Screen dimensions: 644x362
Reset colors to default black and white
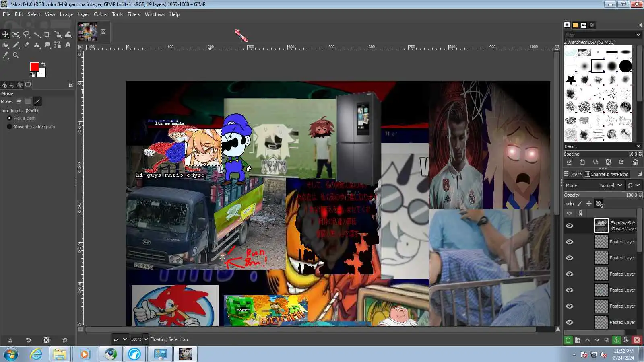[x=32, y=74]
